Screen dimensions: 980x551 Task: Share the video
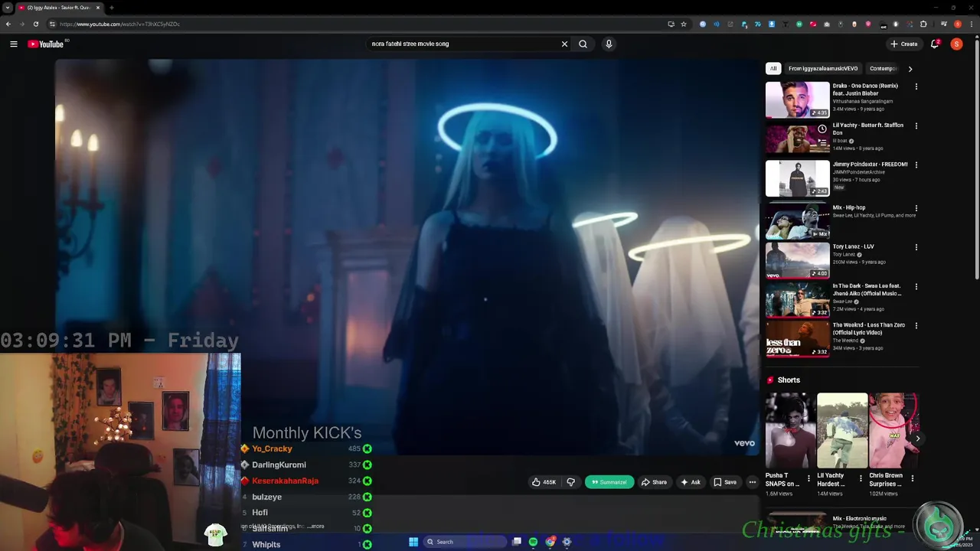tap(654, 482)
